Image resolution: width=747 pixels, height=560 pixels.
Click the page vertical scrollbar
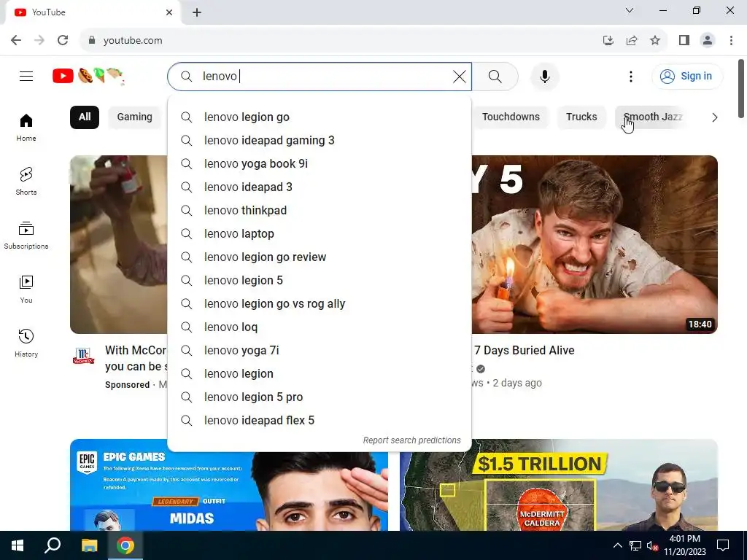click(x=741, y=88)
